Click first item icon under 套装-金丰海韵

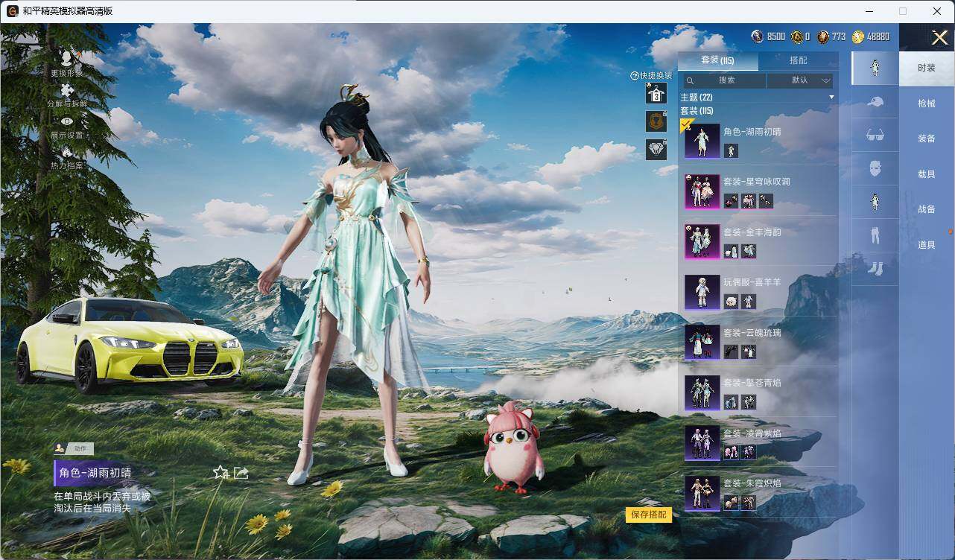coord(731,251)
